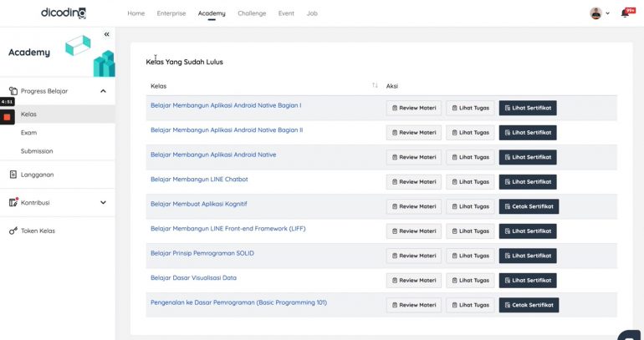Open the Enterprise menu item

tap(171, 13)
